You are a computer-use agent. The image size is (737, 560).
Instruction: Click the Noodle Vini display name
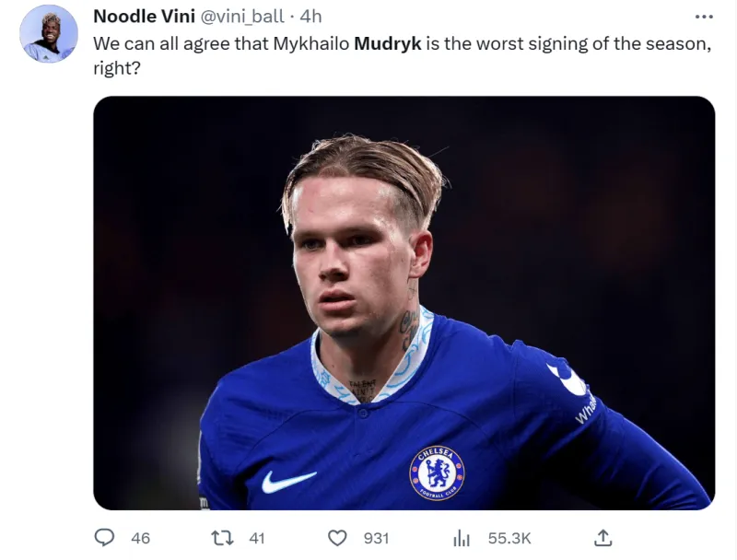145,17
